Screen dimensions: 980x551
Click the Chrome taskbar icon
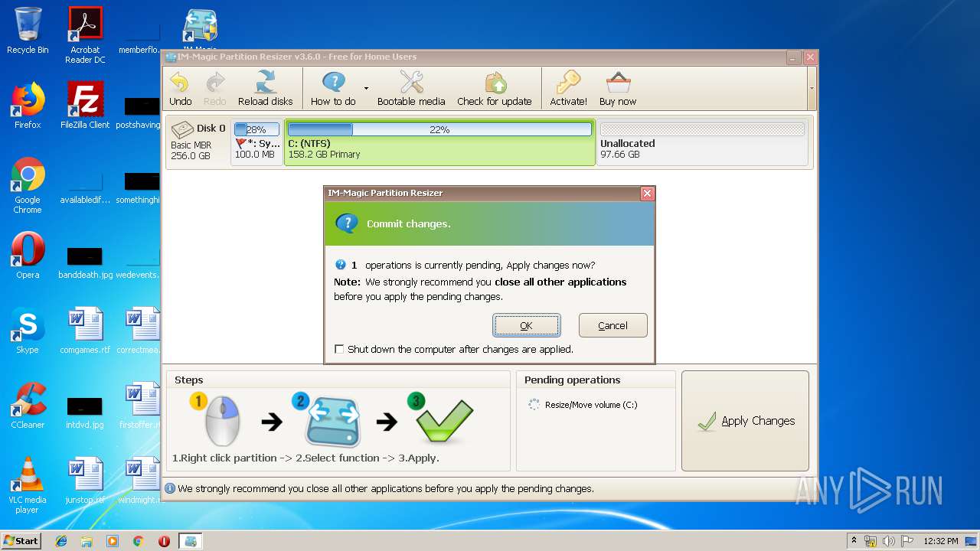138,541
